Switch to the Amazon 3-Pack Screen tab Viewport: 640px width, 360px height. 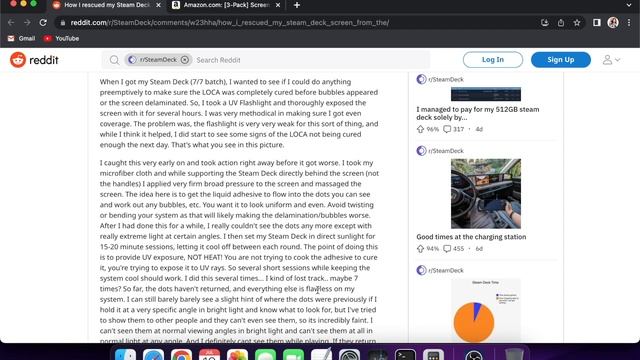(227, 5)
